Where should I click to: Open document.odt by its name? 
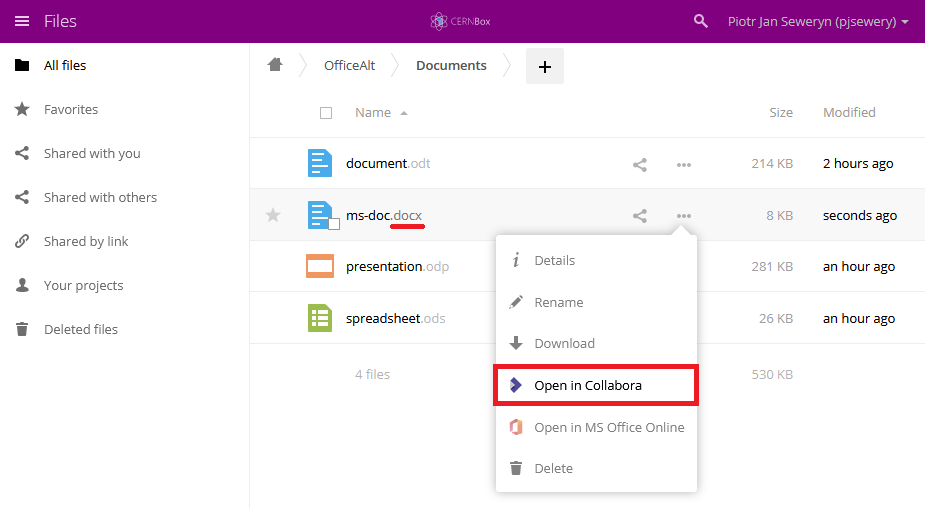pos(388,163)
